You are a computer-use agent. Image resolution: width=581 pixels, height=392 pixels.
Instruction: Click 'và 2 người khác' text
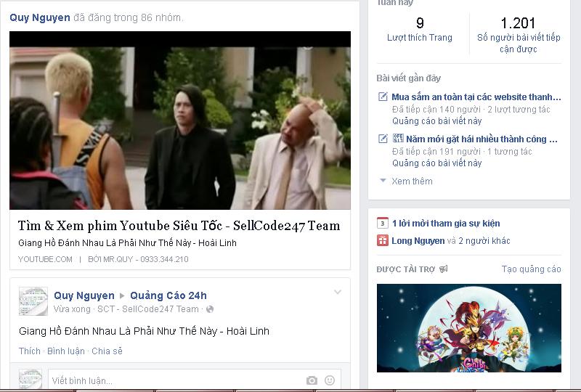[479, 241]
